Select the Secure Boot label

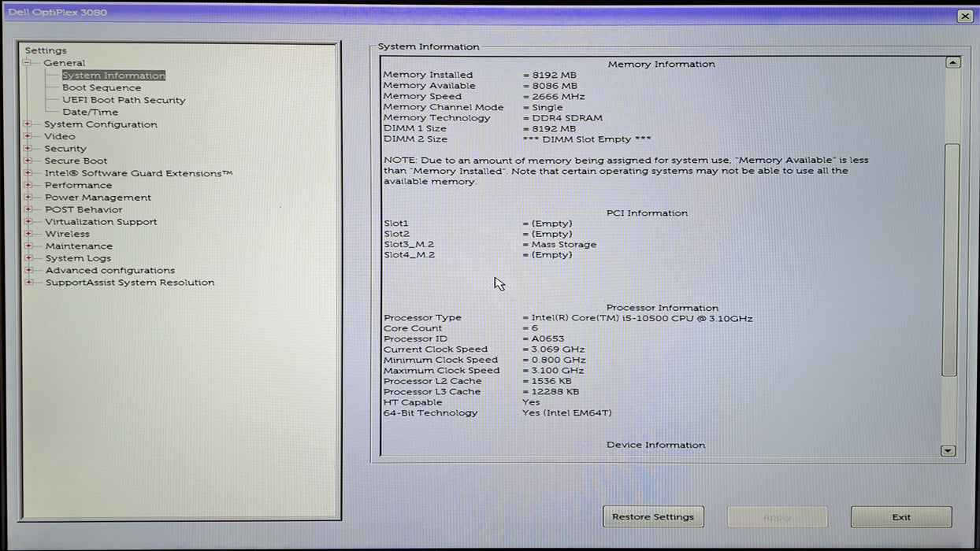(76, 161)
